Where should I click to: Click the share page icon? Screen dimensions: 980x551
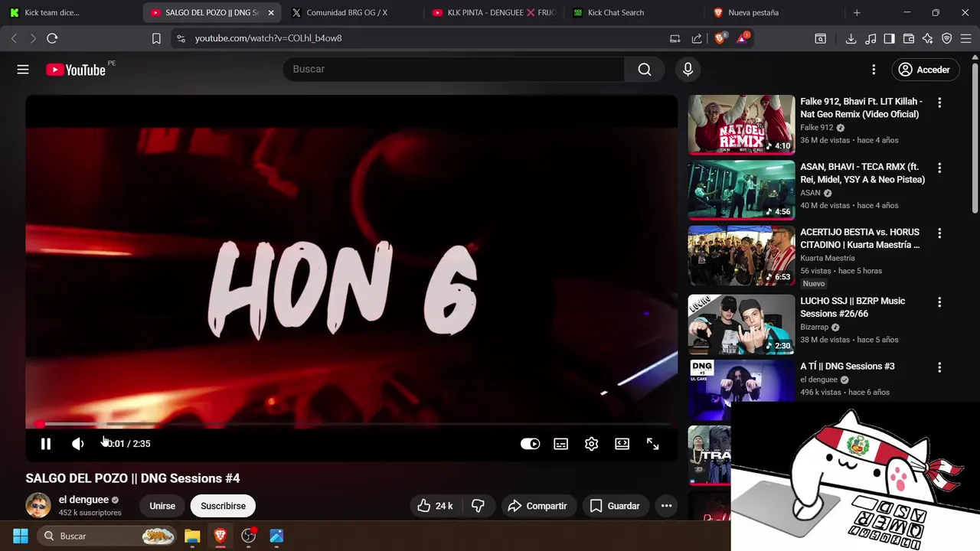697,38
